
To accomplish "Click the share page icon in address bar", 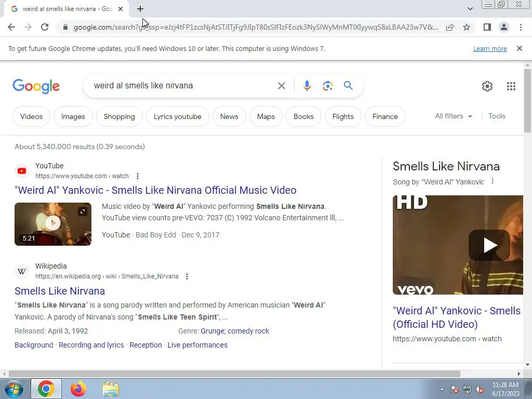I will (450, 27).
